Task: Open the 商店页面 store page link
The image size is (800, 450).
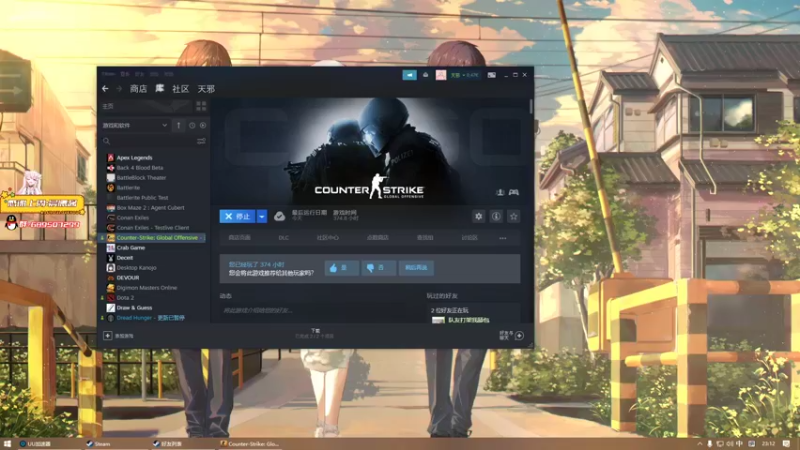Action: [x=239, y=238]
